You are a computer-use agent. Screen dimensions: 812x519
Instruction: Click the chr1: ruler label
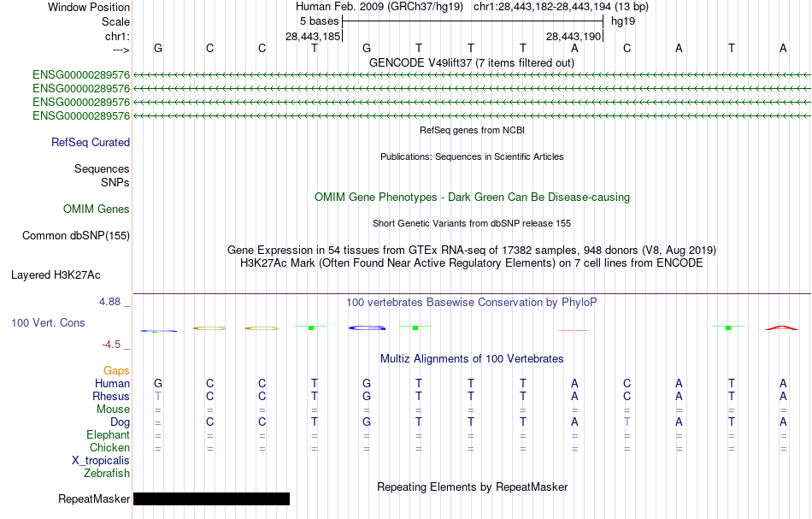coord(117,36)
